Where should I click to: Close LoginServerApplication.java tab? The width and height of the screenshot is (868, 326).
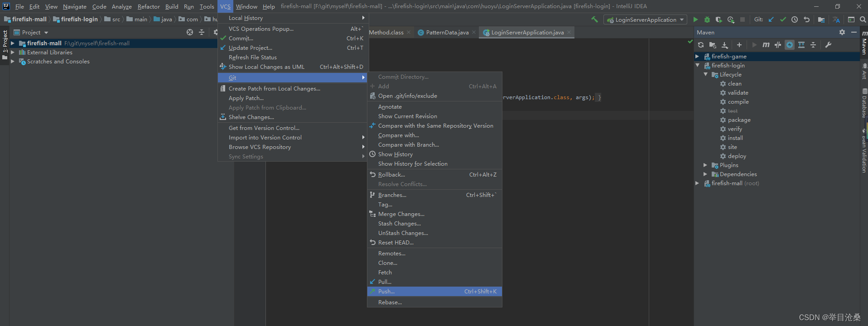point(569,32)
